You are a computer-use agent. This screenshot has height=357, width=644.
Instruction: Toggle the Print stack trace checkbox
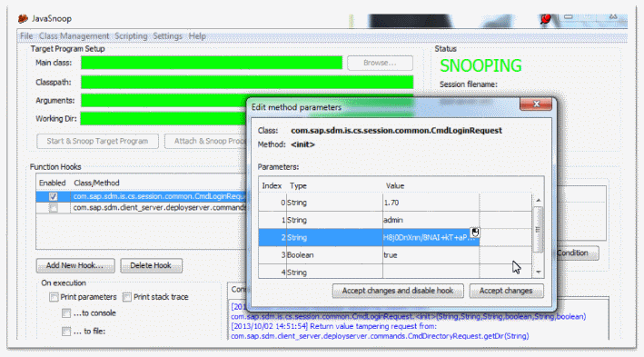(127, 297)
